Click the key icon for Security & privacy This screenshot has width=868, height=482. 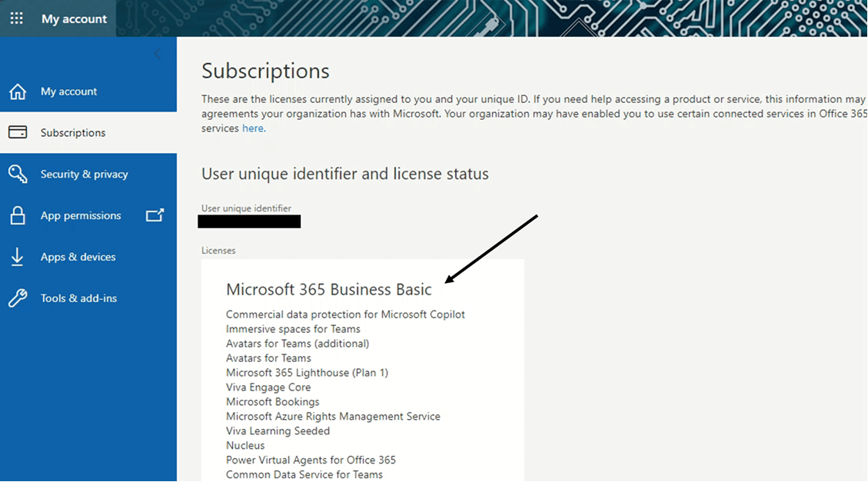tap(18, 174)
